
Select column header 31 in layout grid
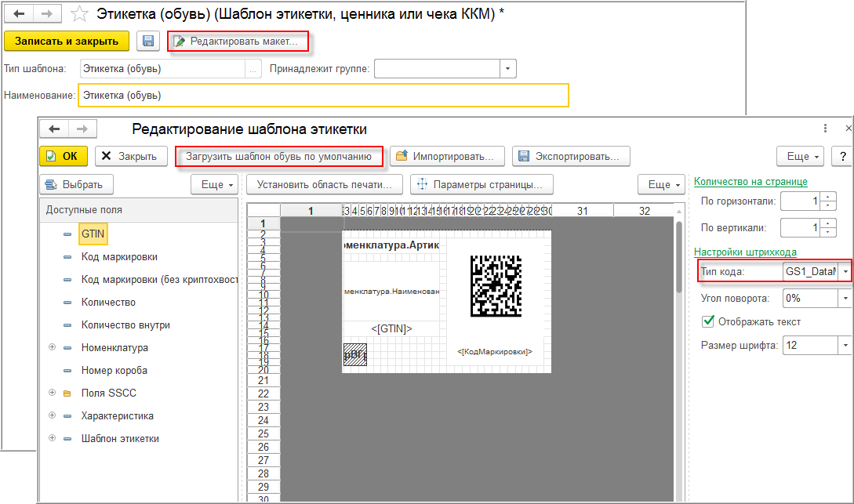pyautogui.click(x=582, y=211)
